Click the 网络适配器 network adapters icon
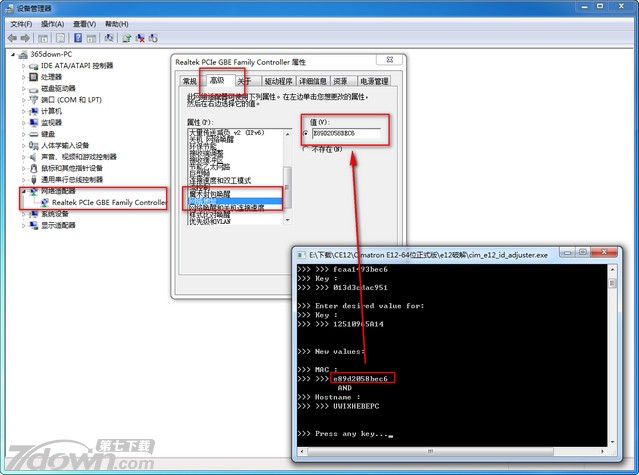This screenshot has width=639, height=475. click(x=33, y=191)
